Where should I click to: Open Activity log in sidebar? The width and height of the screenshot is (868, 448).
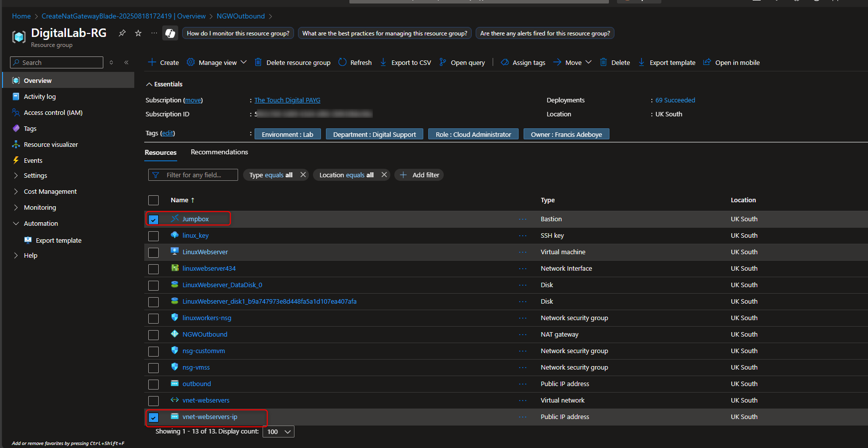(40, 96)
